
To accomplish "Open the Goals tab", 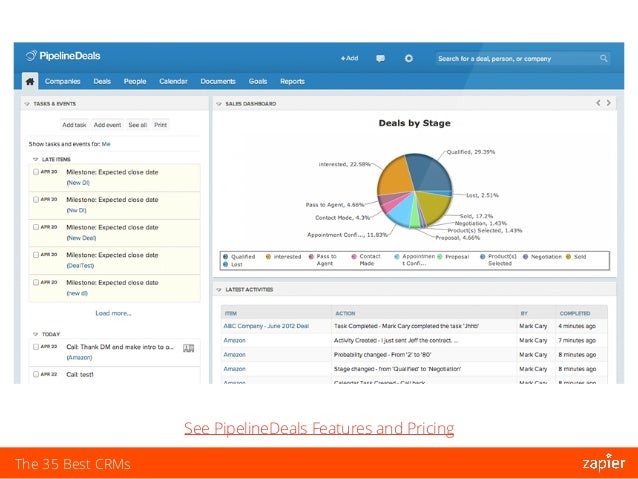I will (258, 81).
